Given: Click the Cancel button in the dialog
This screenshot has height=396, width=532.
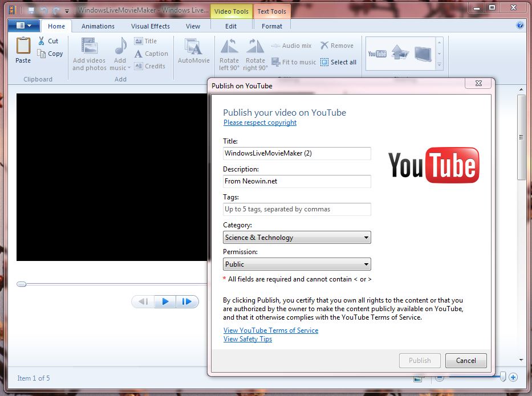Looking at the screenshot, I should pyautogui.click(x=466, y=361).
